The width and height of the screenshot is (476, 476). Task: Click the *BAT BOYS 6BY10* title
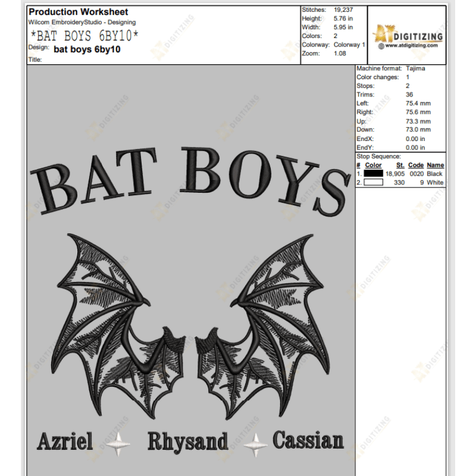pos(84,36)
